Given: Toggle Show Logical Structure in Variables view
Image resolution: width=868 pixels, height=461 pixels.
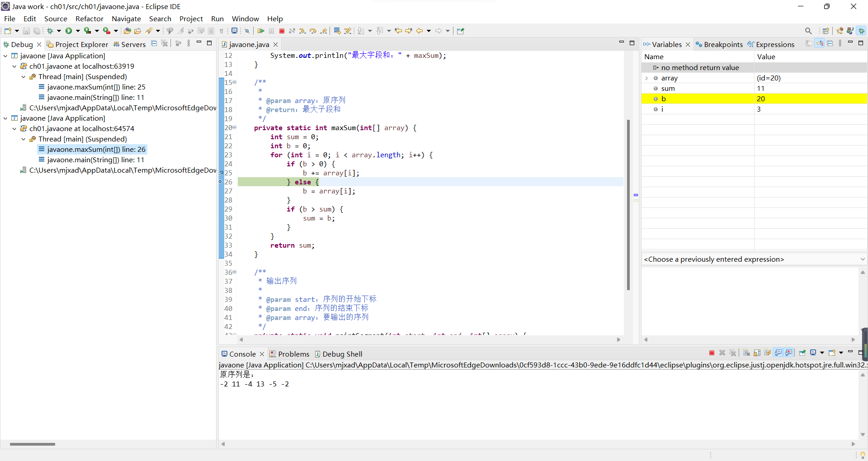Looking at the screenshot, I should tap(820, 43).
